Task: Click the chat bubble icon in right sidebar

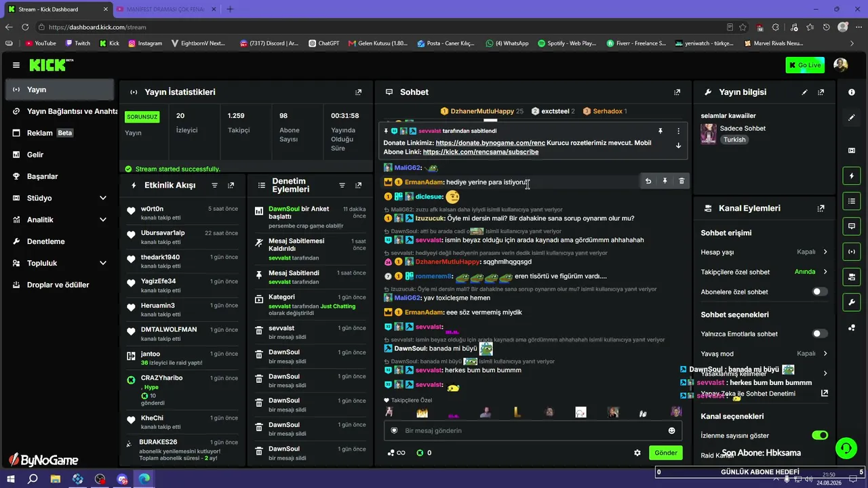Action: (852, 226)
